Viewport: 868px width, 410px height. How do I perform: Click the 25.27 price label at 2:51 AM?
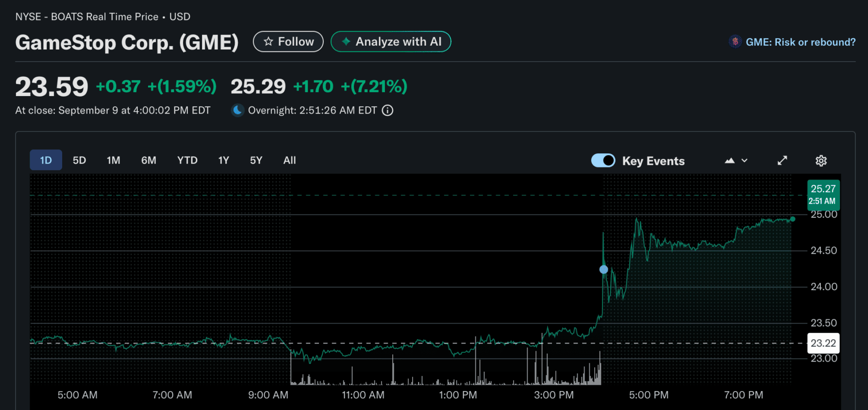[x=823, y=194]
